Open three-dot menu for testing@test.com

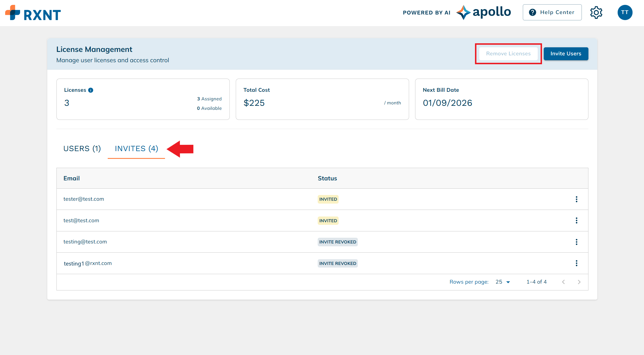576,242
